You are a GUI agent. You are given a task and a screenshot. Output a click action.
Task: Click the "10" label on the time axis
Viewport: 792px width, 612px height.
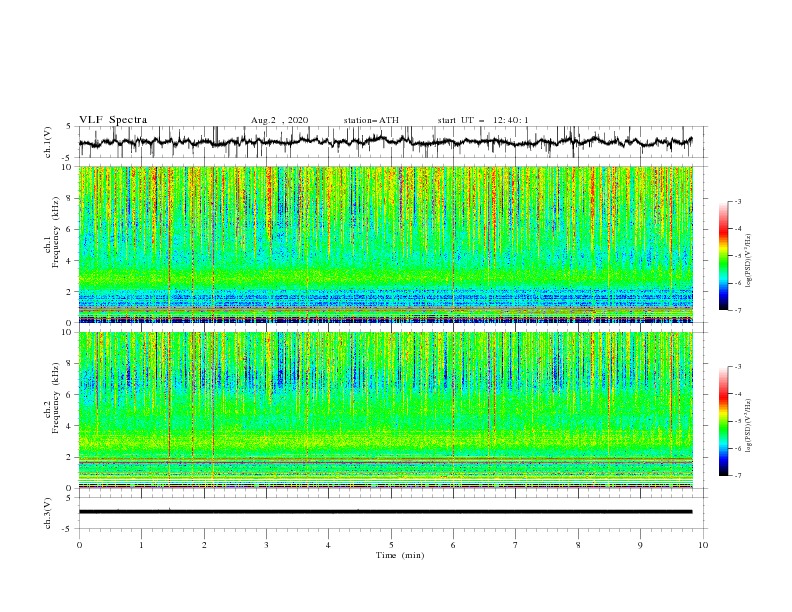[703, 545]
